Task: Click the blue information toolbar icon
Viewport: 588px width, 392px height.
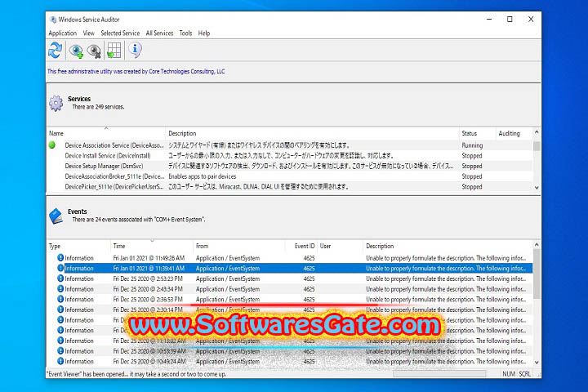Action: 135,50
